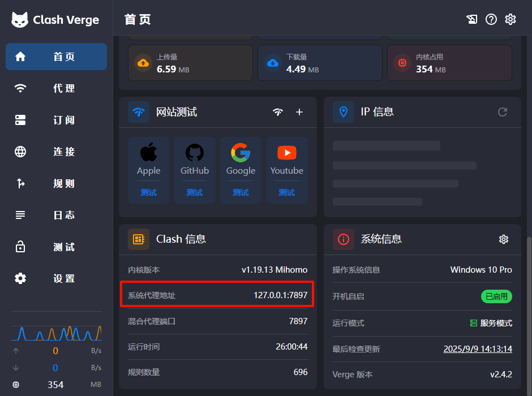Screen dimensions: 532x396
Task: Click the memory chip icon in the sidebar footer
Action: pos(16,385)
